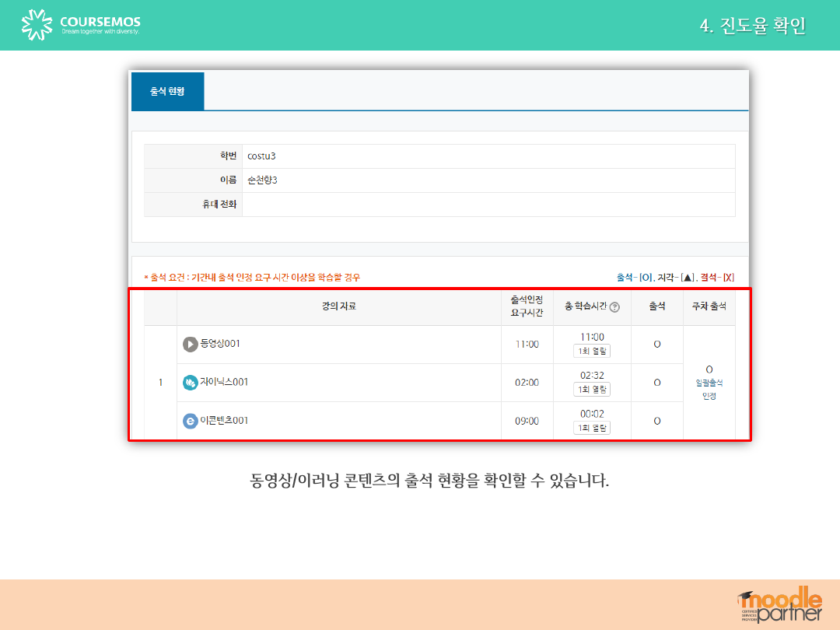The height and width of the screenshot is (630, 840).
Task: Select the 이름 value 순천향3
Action: tap(262, 180)
